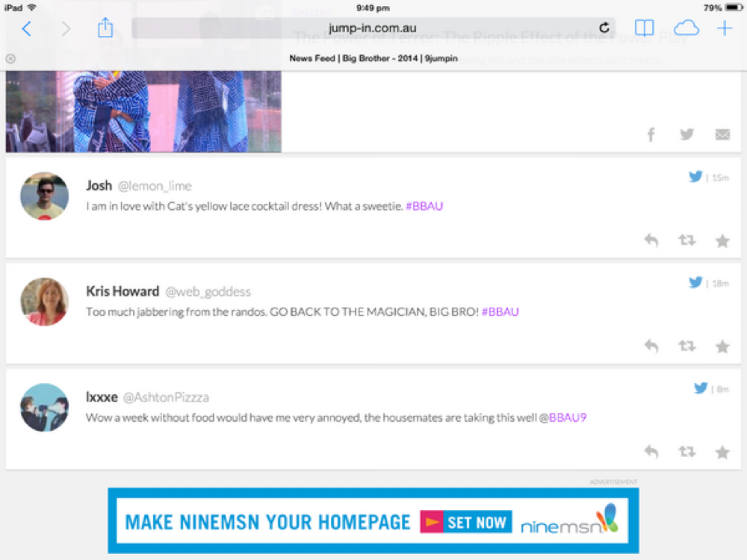
Task: Retweet Kris Howard's tweet
Action: point(686,346)
